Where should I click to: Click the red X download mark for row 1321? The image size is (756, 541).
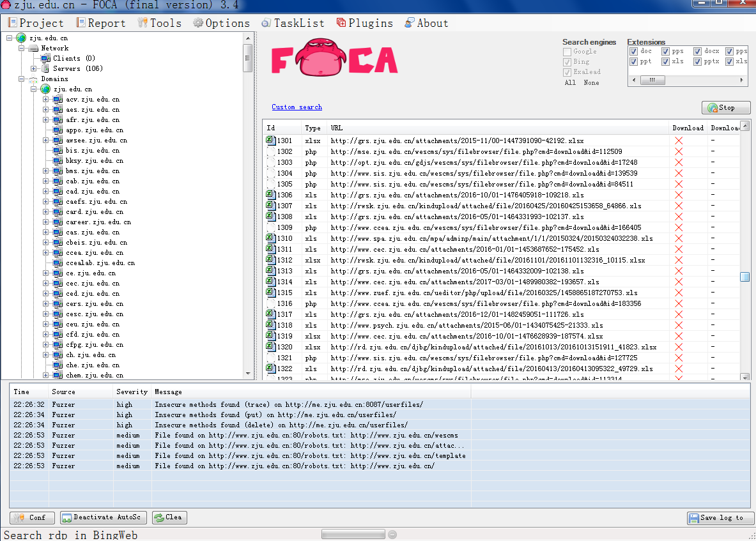click(x=679, y=358)
